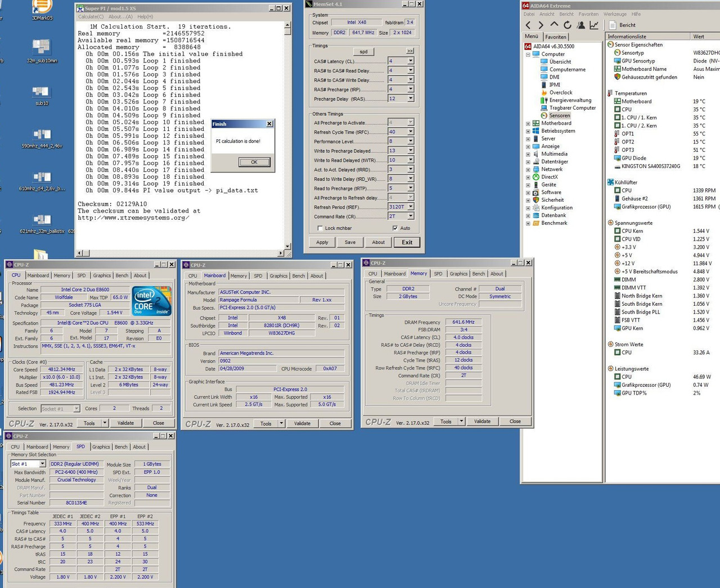Open the Precharge Delay (tRAS) dropdown
This screenshot has width=720, height=588.
(x=411, y=98)
